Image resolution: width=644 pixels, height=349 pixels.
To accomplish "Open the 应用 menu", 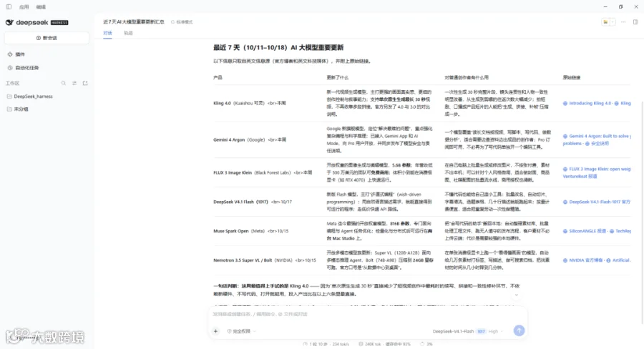I will coord(24,7).
